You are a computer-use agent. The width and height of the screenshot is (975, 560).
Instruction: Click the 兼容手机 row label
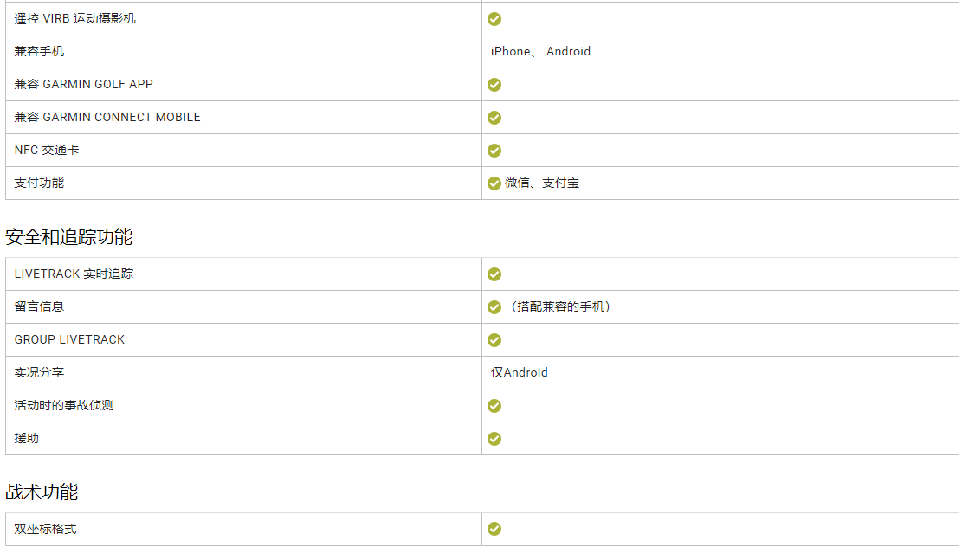point(39,52)
